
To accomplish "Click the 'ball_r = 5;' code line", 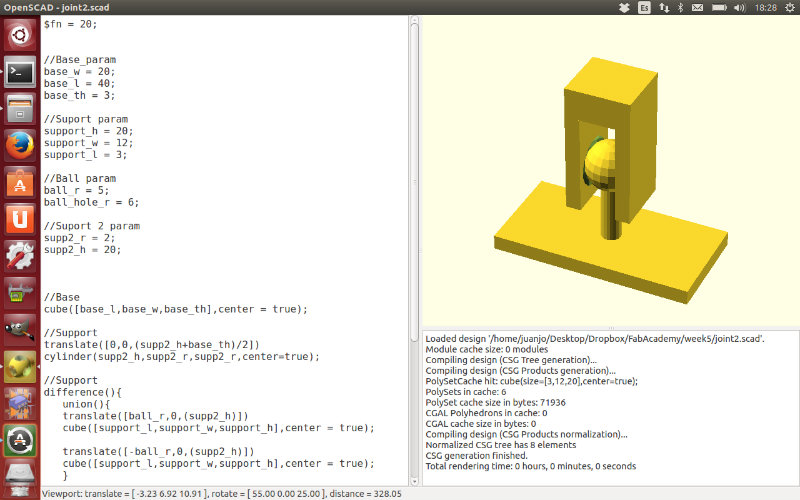I will (76, 190).
